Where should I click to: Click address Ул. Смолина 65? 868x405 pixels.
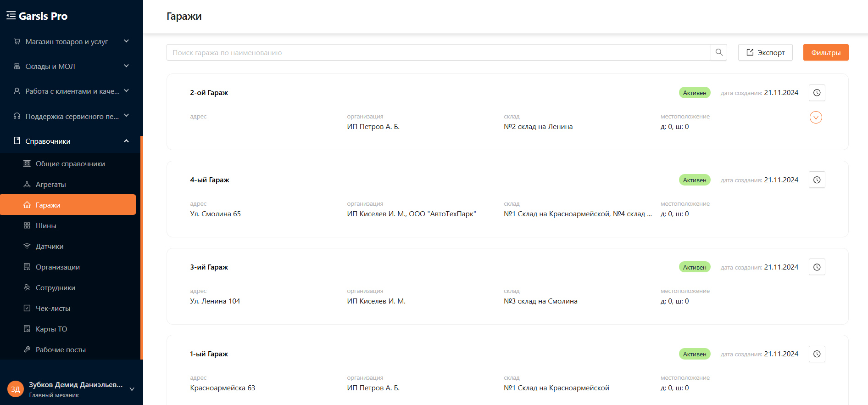(x=215, y=214)
